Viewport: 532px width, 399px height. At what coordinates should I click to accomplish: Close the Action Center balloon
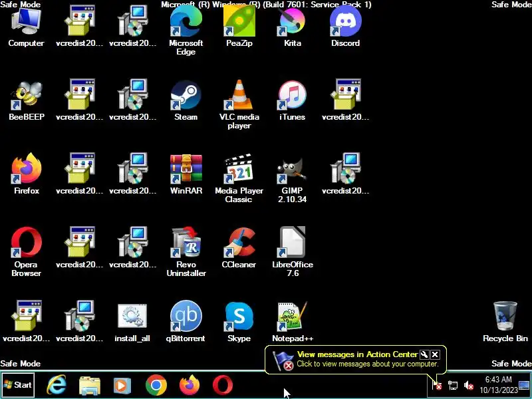pyautogui.click(x=435, y=355)
